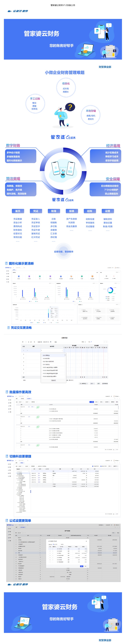The height and width of the screenshot is (644, 125).
Task: Open the 设置 menu heading
Action: 108,211
